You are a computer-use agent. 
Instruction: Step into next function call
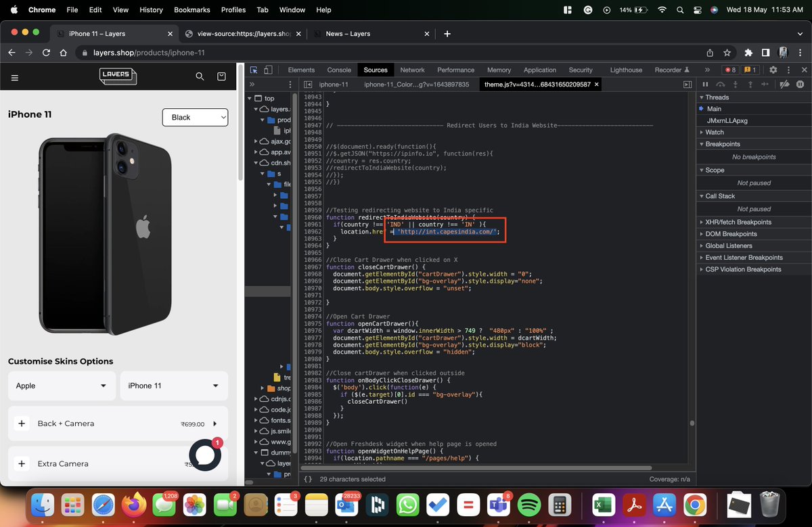[x=736, y=85]
